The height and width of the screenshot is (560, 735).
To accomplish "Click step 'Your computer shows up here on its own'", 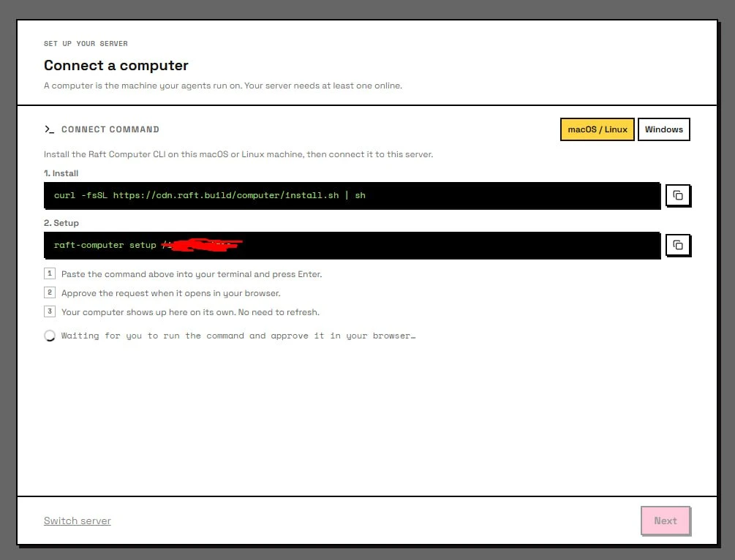I will pyautogui.click(x=190, y=312).
